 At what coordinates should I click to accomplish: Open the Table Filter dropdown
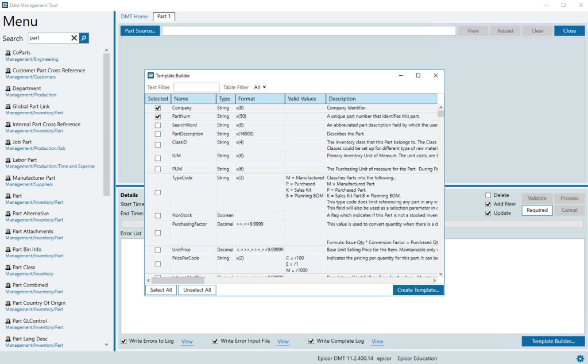[x=260, y=87]
